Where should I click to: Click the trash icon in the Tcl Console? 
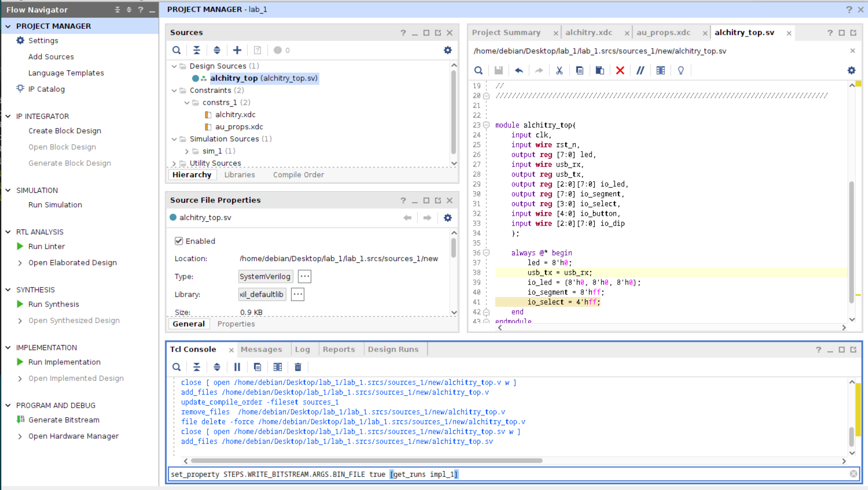[298, 367]
